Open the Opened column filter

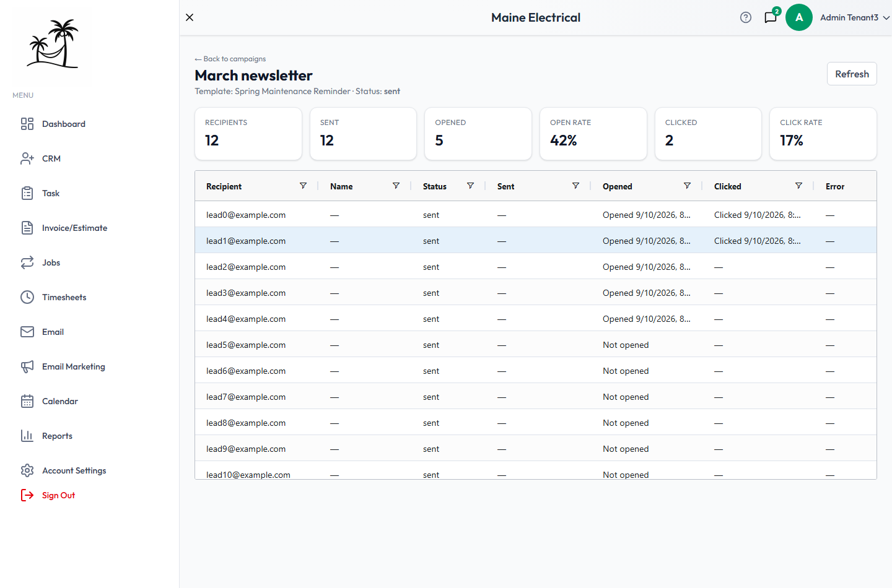coord(687,186)
